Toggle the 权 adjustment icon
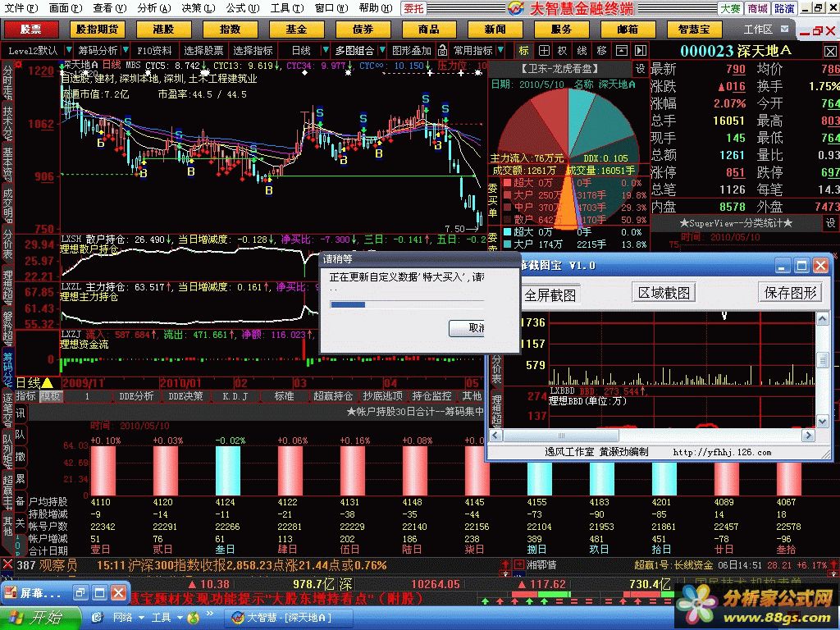The image size is (840, 630). (x=562, y=50)
